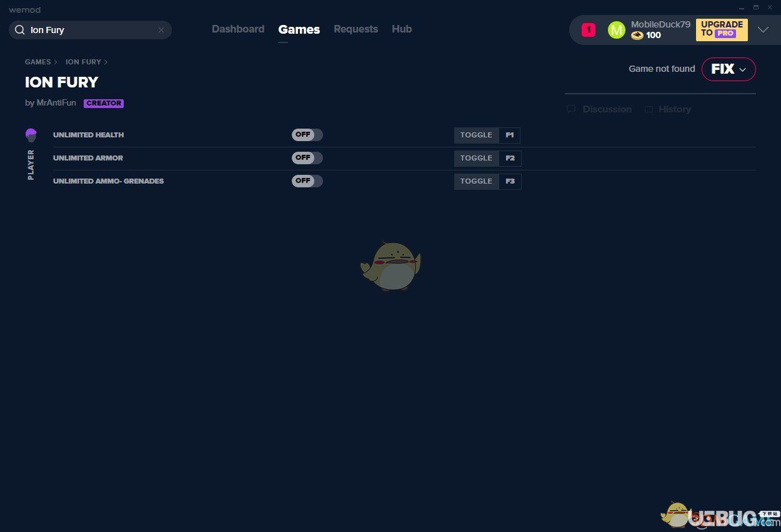Change the F2 hotkey binding
Image resolution: width=781 pixels, height=532 pixels.
(x=510, y=159)
